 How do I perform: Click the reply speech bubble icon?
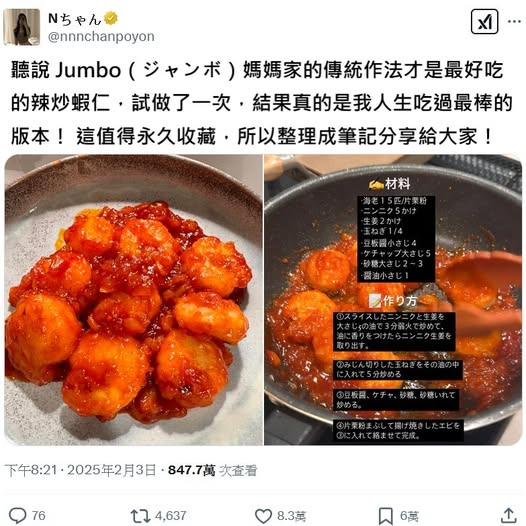(17, 515)
